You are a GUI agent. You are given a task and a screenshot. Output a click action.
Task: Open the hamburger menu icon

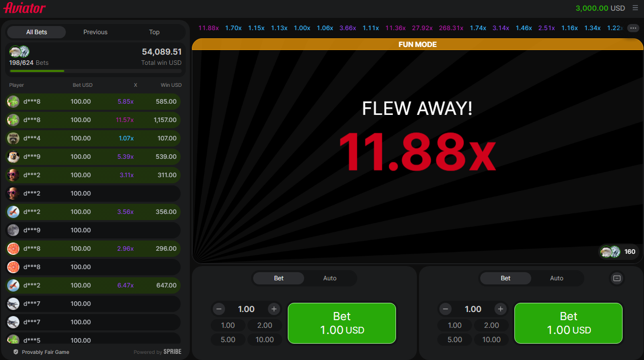pos(634,8)
